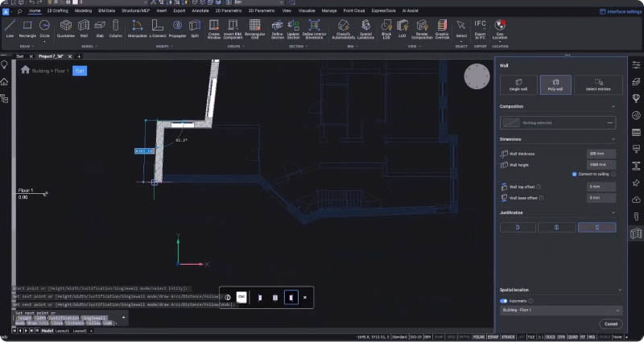Edit the Wall top offset field
The image size is (644, 342).
(601, 187)
